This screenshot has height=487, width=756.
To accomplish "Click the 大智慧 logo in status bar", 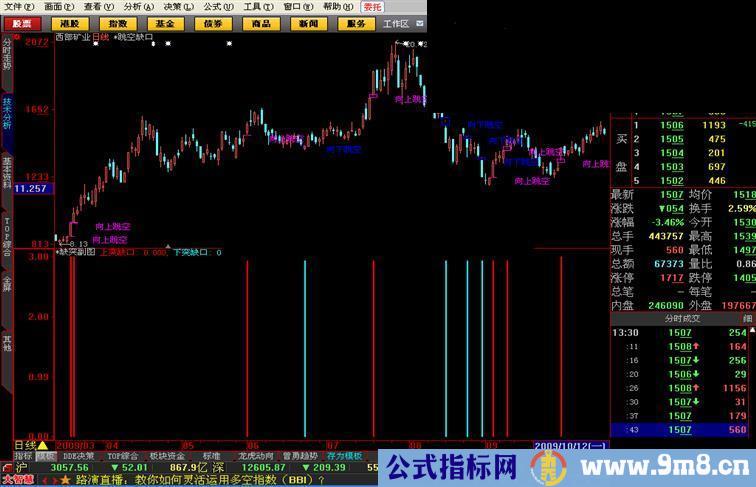I will (x=17, y=480).
